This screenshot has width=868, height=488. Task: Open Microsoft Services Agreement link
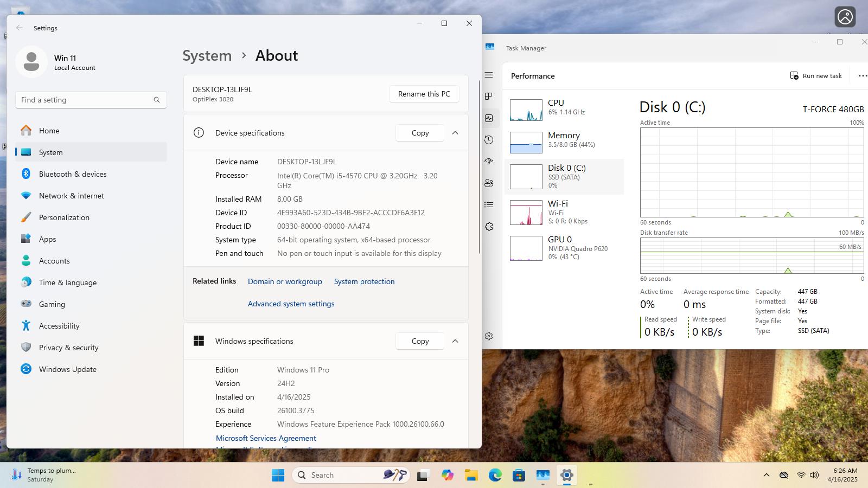(x=266, y=438)
